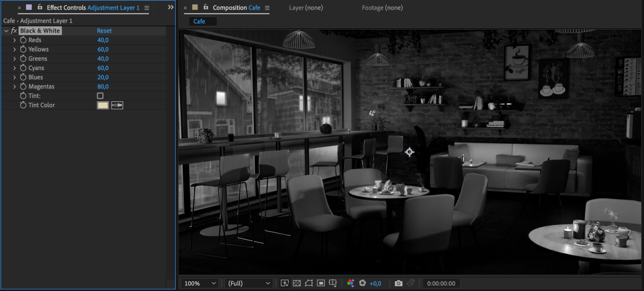Click the Reset Exposure icon
This screenshot has width=644, height=291.
(362, 283)
